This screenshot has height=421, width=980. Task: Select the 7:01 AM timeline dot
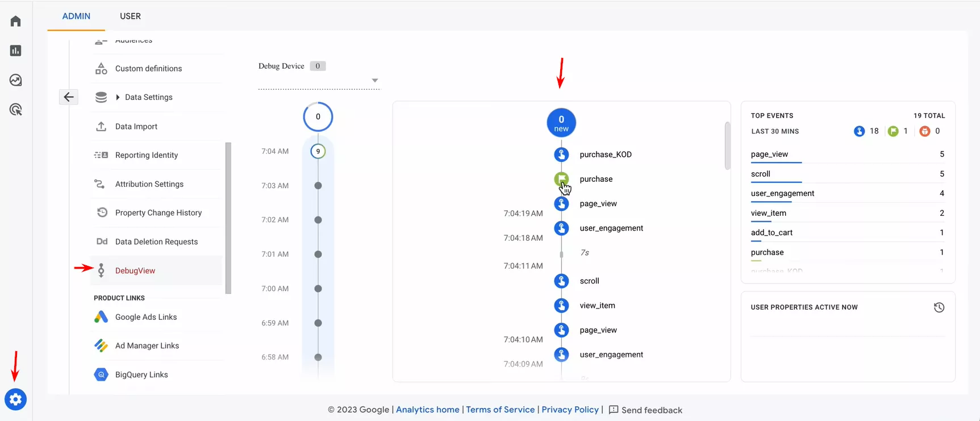coord(318,255)
